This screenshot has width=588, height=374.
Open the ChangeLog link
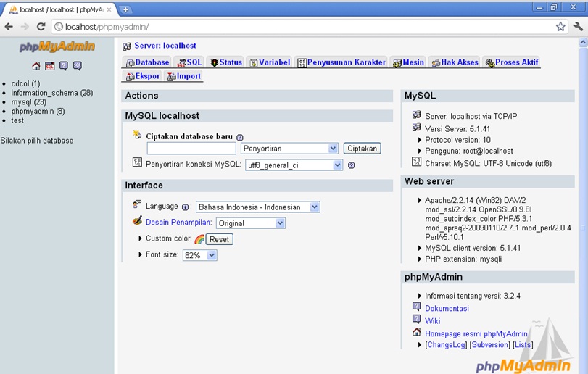click(x=446, y=345)
